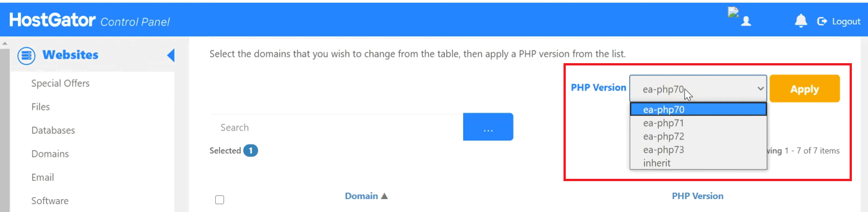Focus the Search input field
The image size is (868, 212).
pos(337,128)
